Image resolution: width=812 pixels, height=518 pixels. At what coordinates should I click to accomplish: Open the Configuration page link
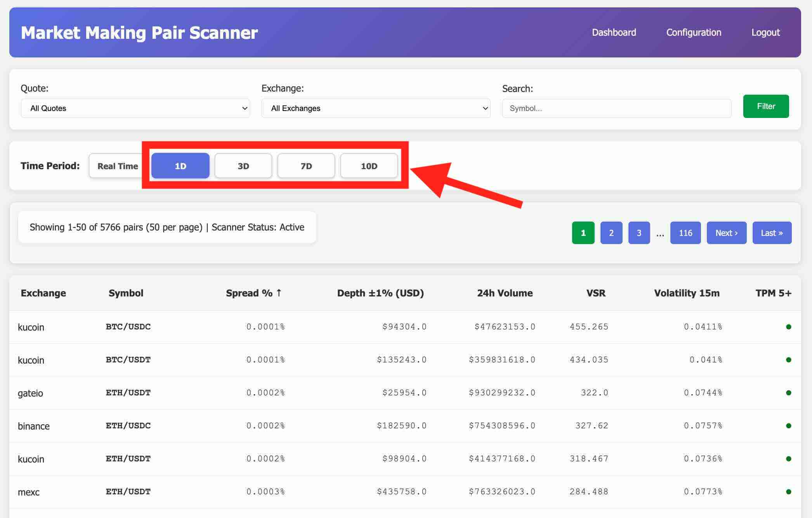(694, 32)
